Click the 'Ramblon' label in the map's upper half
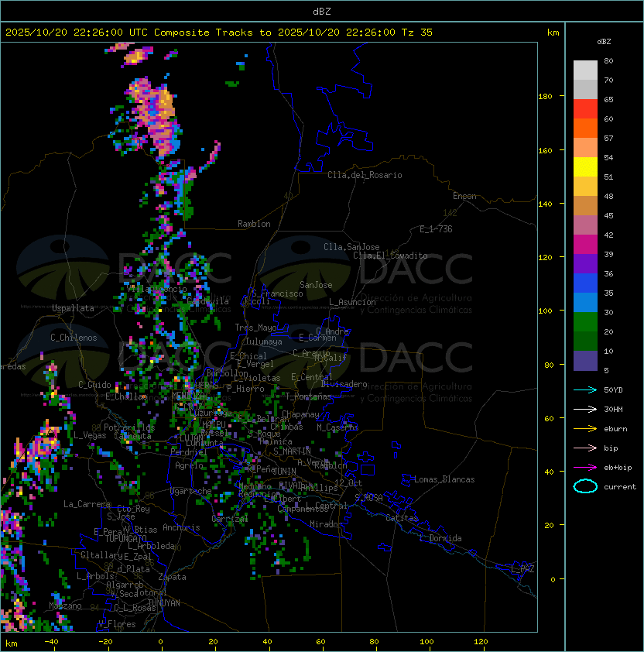This screenshot has width=644, height=652. tap(254, 224)
